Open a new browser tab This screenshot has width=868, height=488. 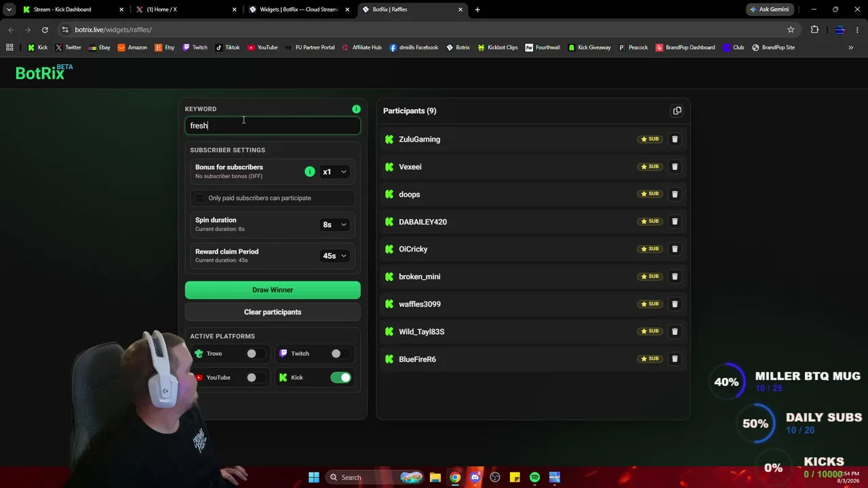[477, 9]
